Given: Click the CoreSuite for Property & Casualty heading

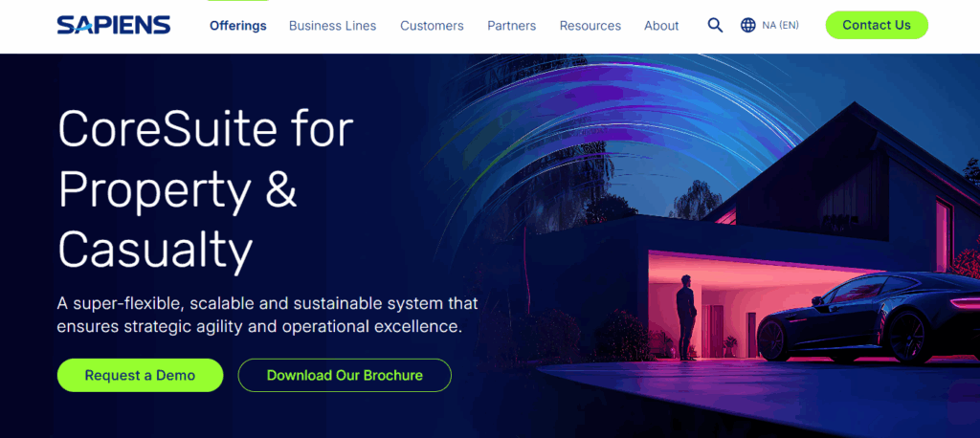Looking at the screenshot, I should (x=206, y=189).
